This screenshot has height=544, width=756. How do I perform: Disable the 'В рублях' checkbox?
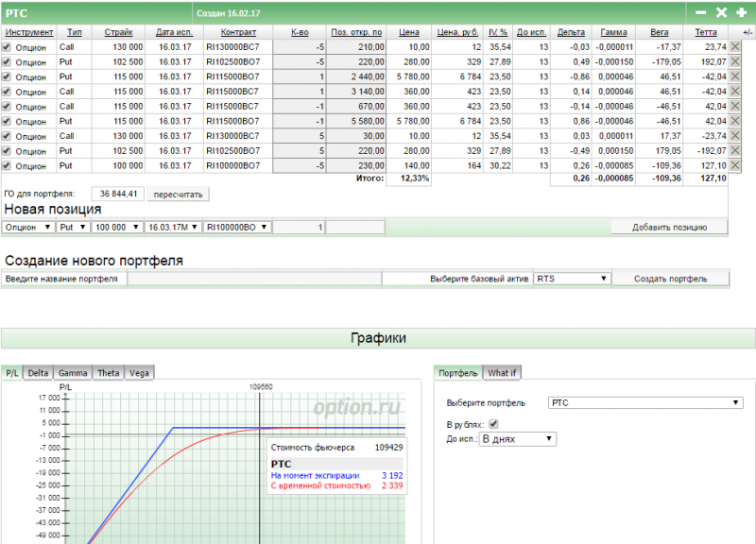coord(493,424)
